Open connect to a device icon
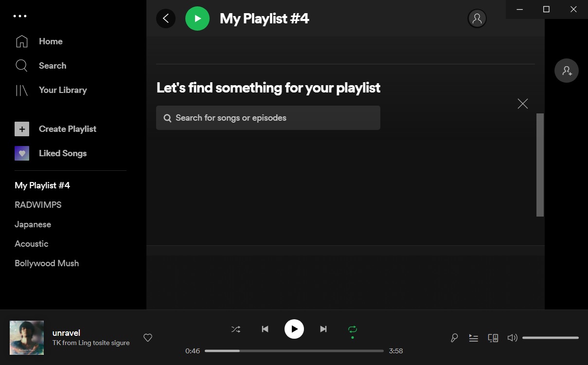Screen dimensions: 588x365 [x=493, y=338]
